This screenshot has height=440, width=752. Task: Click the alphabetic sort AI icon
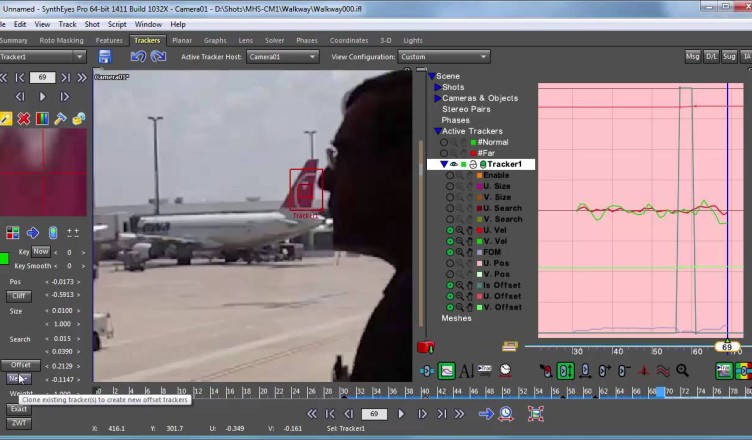tap(466, 370)
